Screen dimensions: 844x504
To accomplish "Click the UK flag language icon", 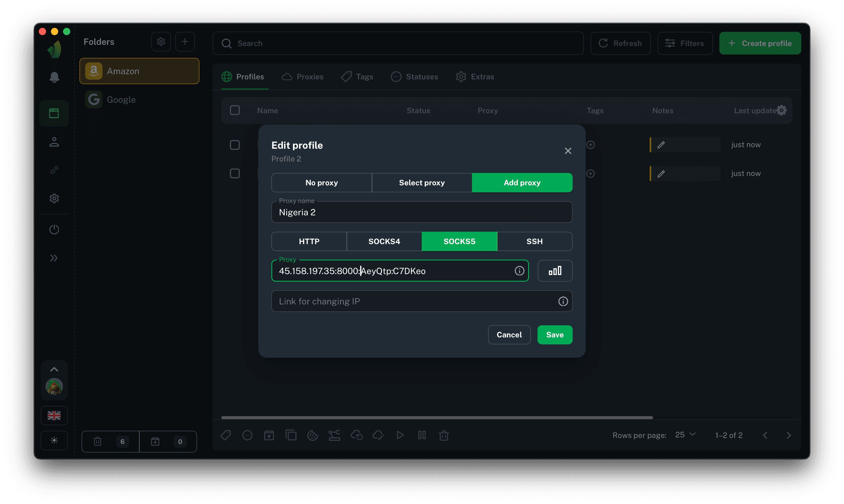I will tap(54, 415).
